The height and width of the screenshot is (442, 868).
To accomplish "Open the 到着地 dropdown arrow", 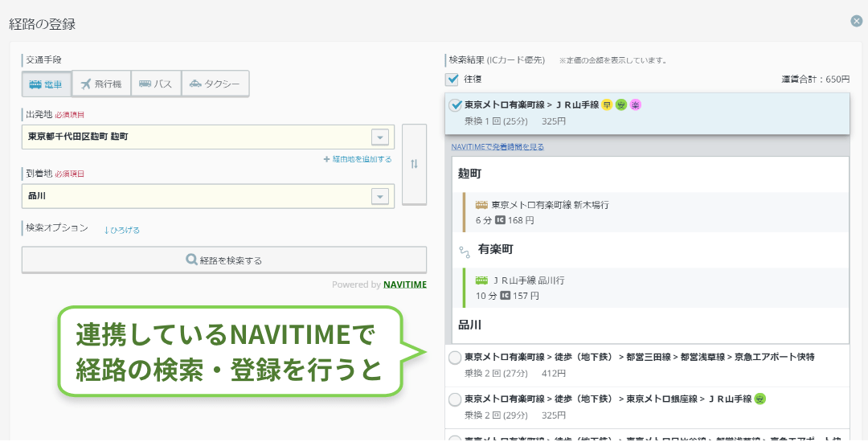I will pyautogui.click(x=379, y=196).
